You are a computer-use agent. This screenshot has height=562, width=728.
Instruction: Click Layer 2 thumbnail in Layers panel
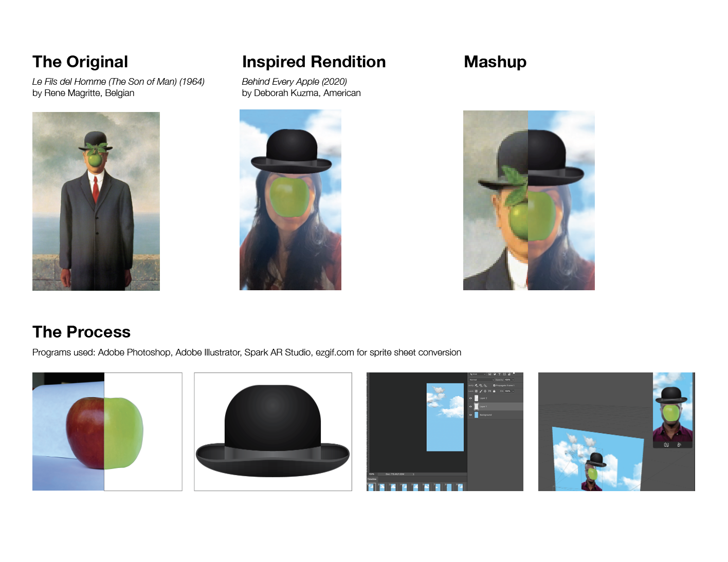pos(476,398)
